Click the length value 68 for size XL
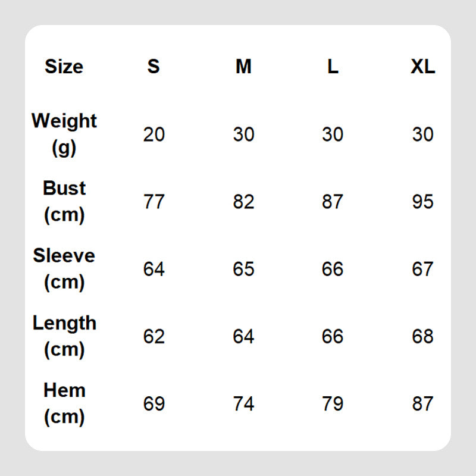This screenshot has height=476, width=476. click(x=422, y=336)
